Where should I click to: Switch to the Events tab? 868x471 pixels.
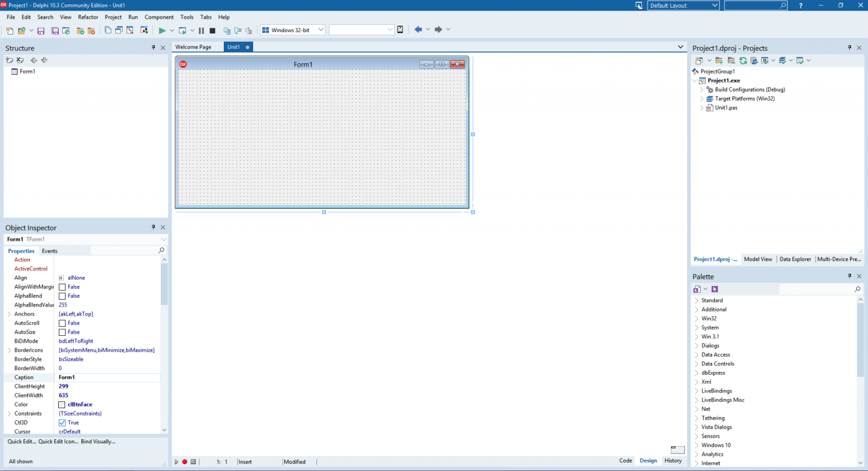tap(50, 251)
